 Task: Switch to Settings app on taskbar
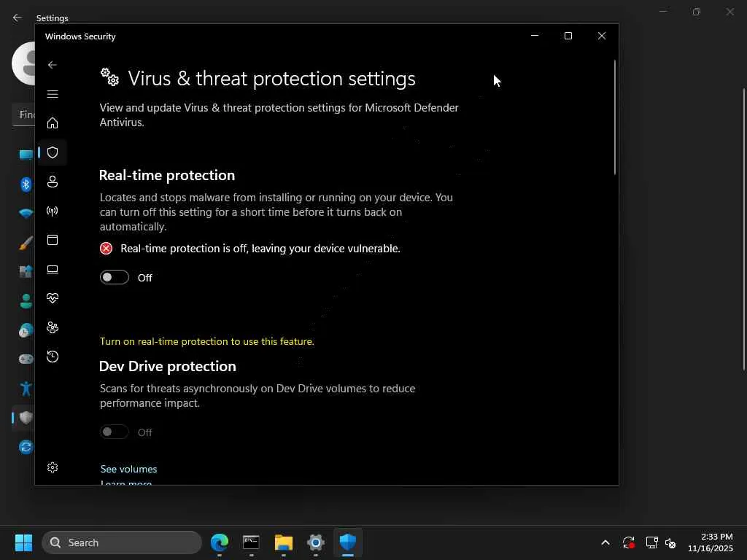click(x=316, y=542)
